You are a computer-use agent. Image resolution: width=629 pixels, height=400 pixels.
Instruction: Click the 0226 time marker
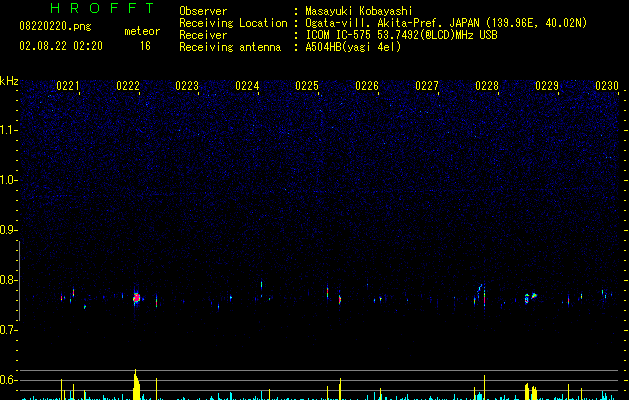click(x=367, y=86)
